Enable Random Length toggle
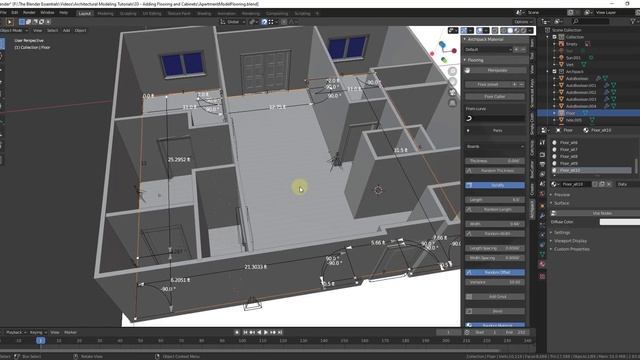 (495, 209)
